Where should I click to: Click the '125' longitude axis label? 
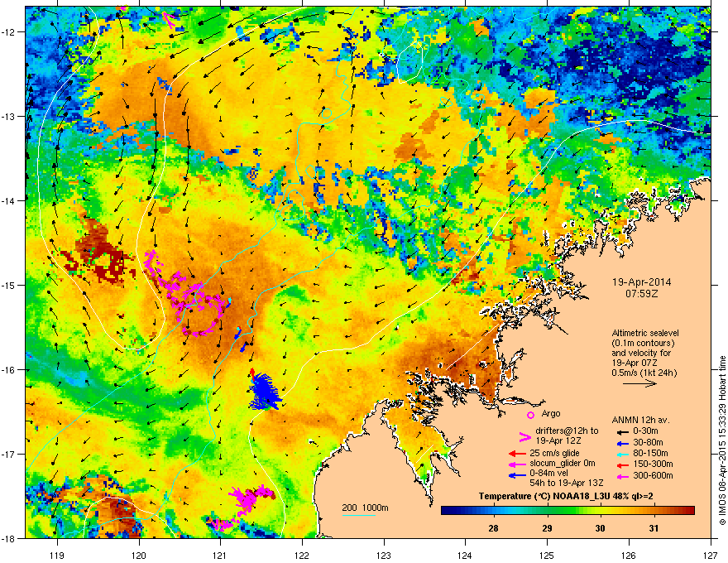point(548,555)
